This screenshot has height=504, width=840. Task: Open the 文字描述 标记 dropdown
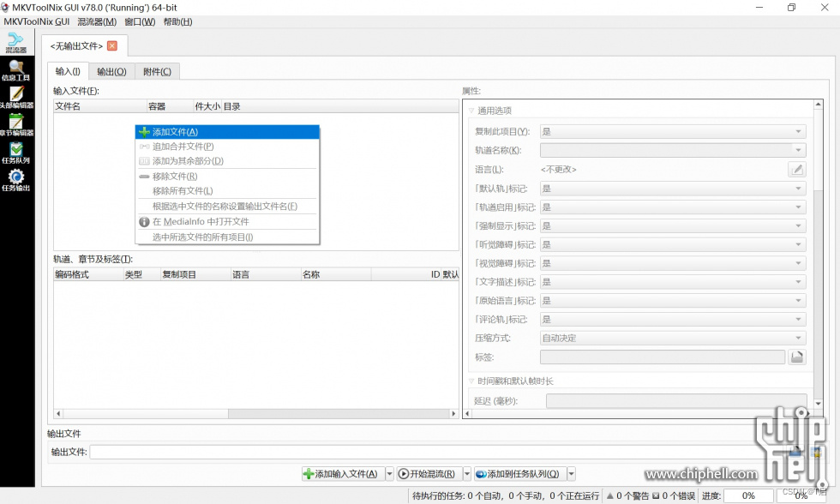[673, 282]
